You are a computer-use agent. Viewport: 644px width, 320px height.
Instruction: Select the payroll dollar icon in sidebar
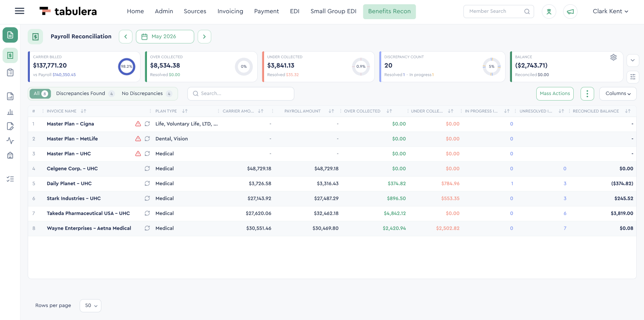click(x=10, y=55)
